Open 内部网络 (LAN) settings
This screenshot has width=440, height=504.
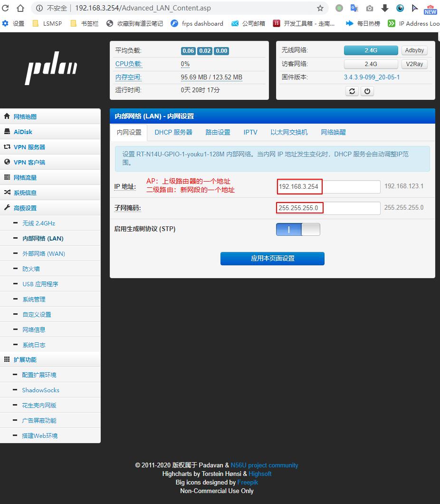click(x=50, y=239)
